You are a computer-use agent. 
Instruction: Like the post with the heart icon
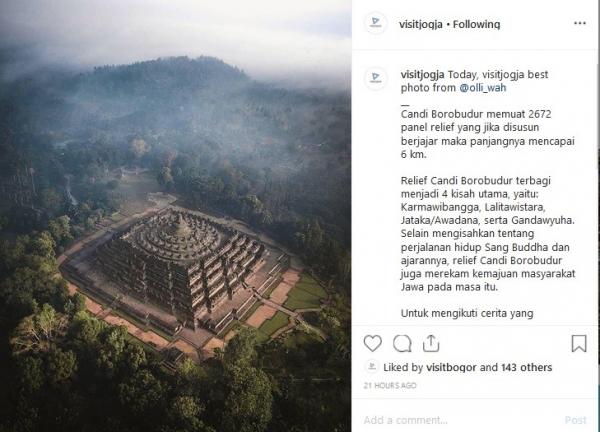tap(373, 344)
